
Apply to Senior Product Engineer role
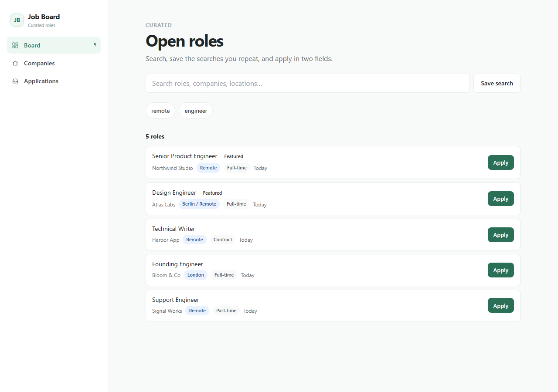501,162
